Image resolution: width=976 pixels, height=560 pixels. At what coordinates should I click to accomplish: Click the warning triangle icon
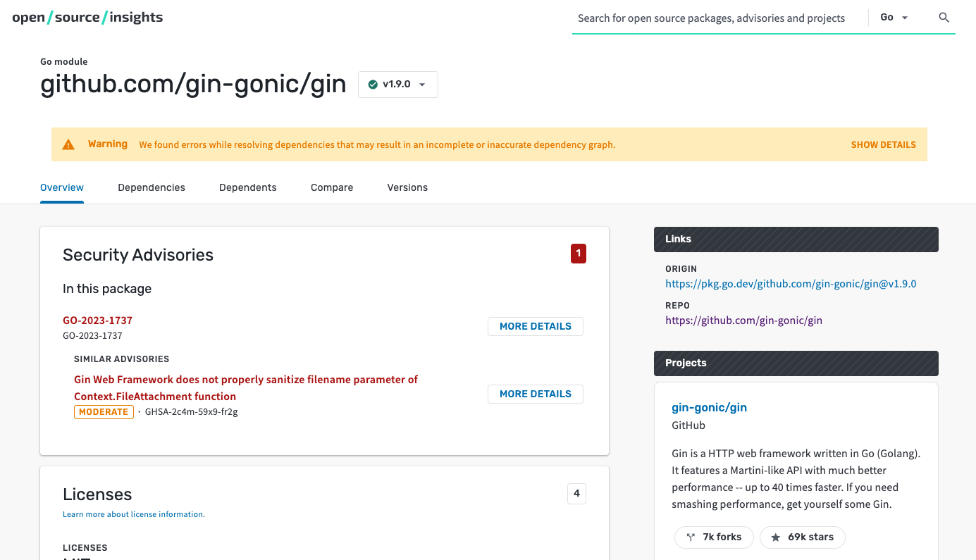point(68,144)
